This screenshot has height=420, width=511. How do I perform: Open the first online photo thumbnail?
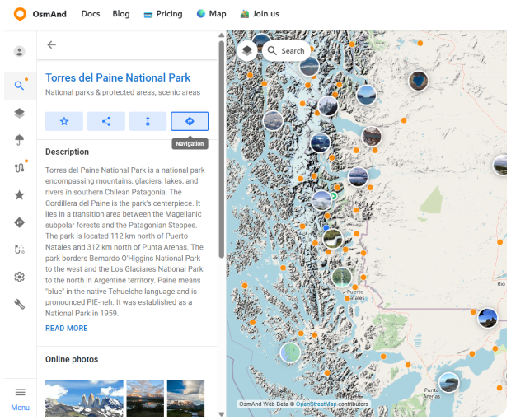coord(84,398)
